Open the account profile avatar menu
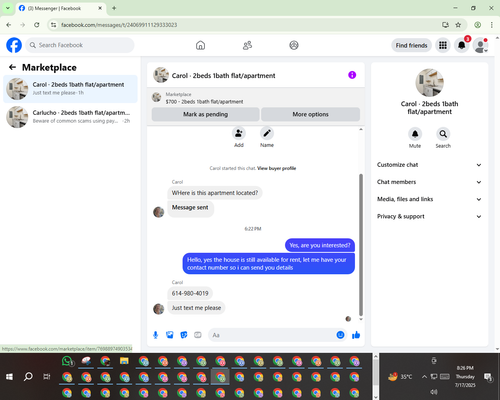 tap(480, 45)
